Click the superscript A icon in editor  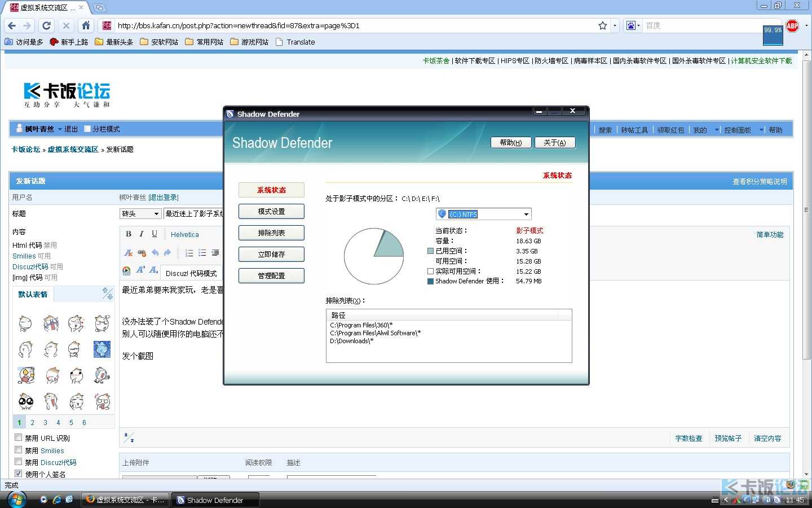[140, 270]
